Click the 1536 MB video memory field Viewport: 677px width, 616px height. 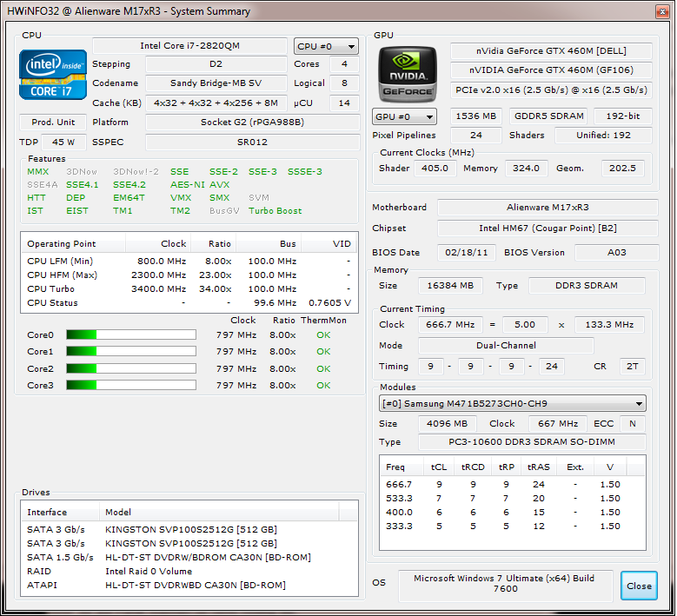[x=475, y=116]
